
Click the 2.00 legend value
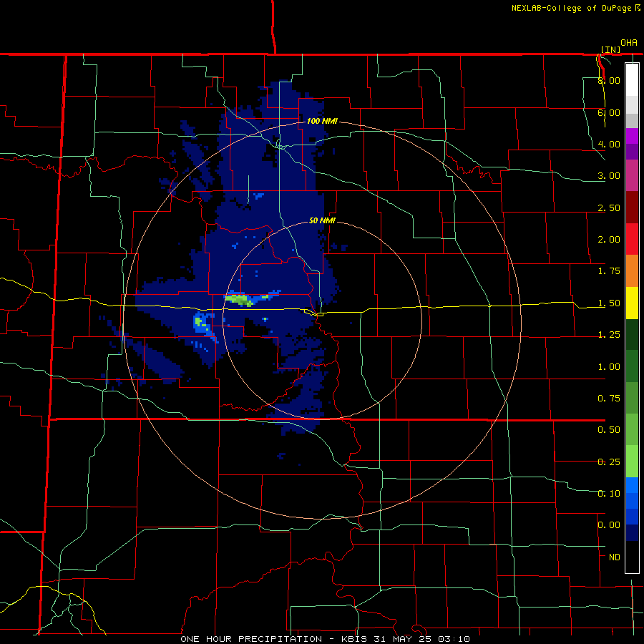609,240
